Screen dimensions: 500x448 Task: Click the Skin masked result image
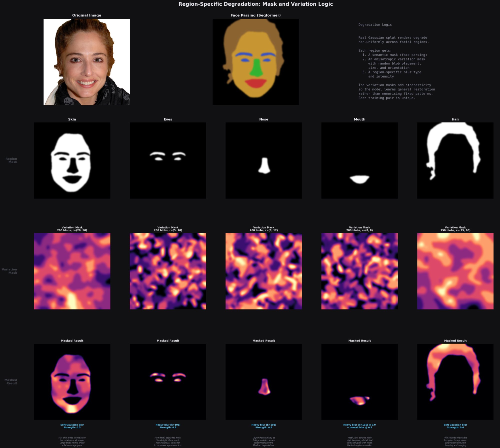[72, 381]
